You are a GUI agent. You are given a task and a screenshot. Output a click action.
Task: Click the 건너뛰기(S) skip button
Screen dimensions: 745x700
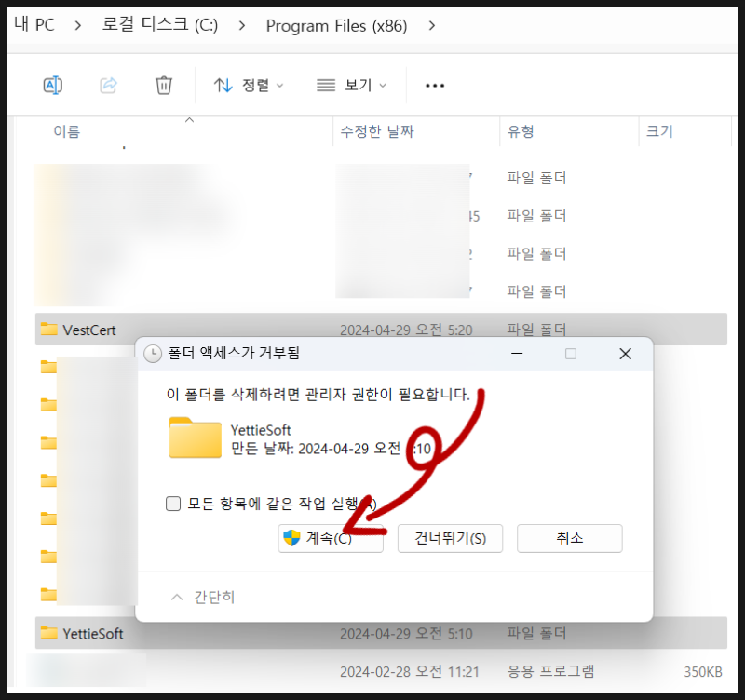[x=450, y=538]
